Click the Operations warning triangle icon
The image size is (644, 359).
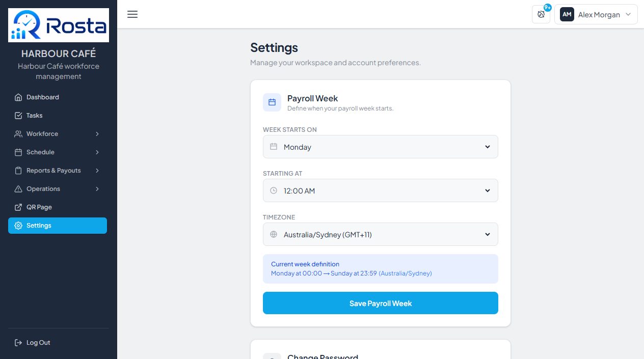[18, 189]
